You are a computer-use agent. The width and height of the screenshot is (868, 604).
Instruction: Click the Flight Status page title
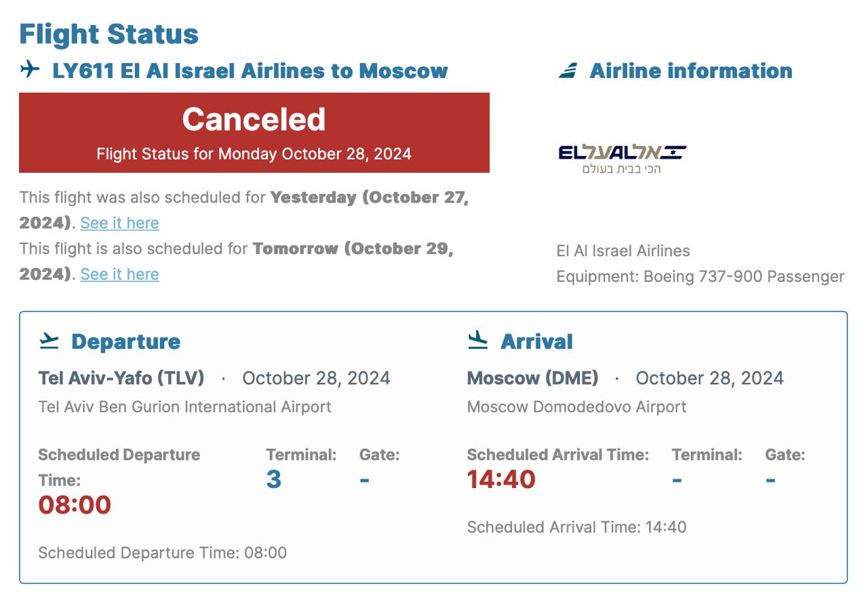click(108, 34)
